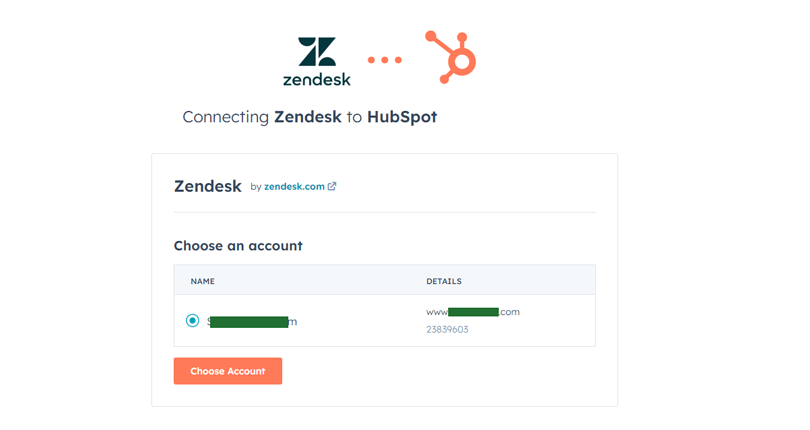Open the zendesk.com link

[294, 187]
